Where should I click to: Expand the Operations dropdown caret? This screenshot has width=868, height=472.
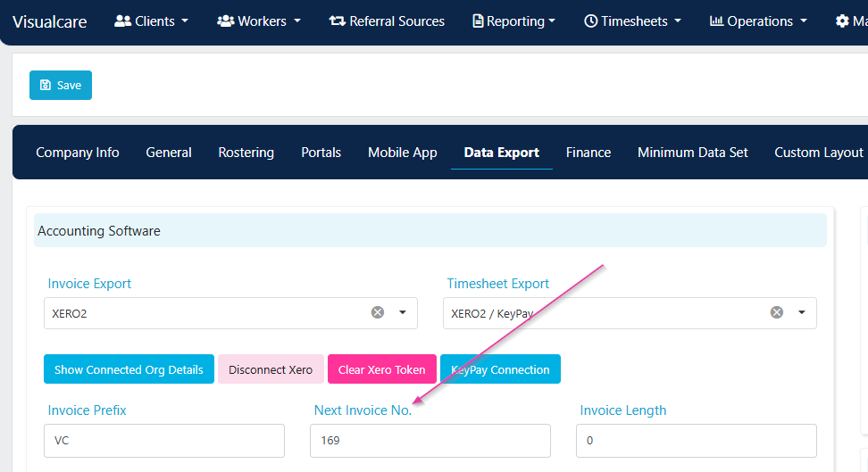point(803,21)
